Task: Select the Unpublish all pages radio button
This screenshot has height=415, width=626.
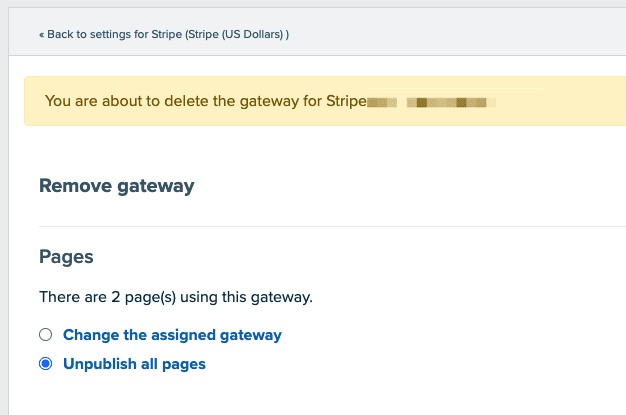Action: coord(46,364)
